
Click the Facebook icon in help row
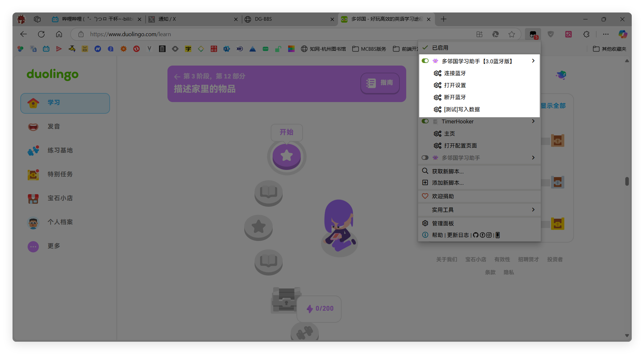pos(482,235)
